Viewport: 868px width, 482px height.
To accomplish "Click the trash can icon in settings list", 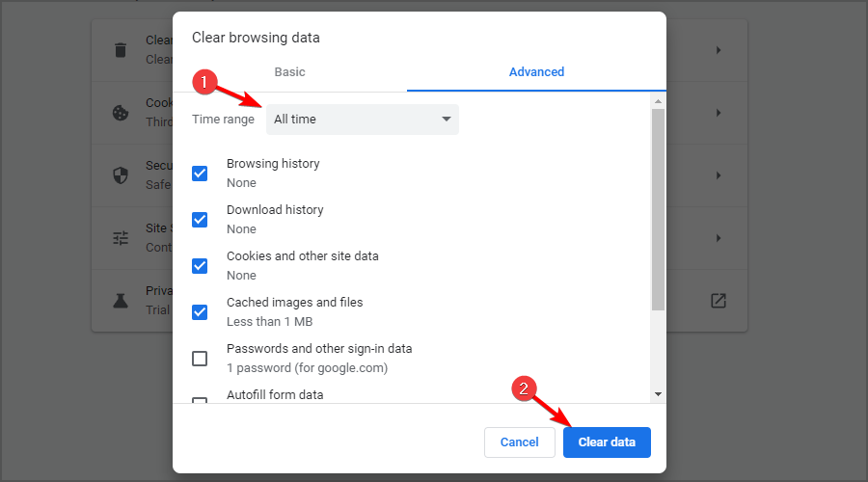I will pos(120,50).
